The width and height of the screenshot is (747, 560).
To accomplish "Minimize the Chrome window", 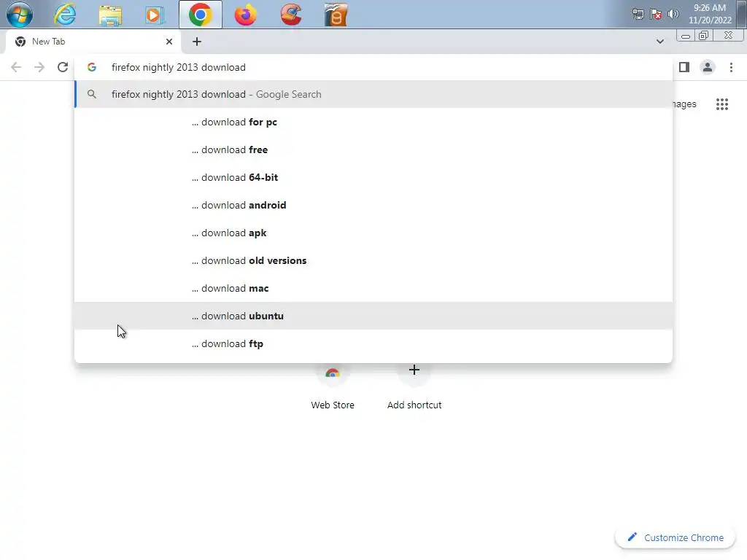I will 686,36.
